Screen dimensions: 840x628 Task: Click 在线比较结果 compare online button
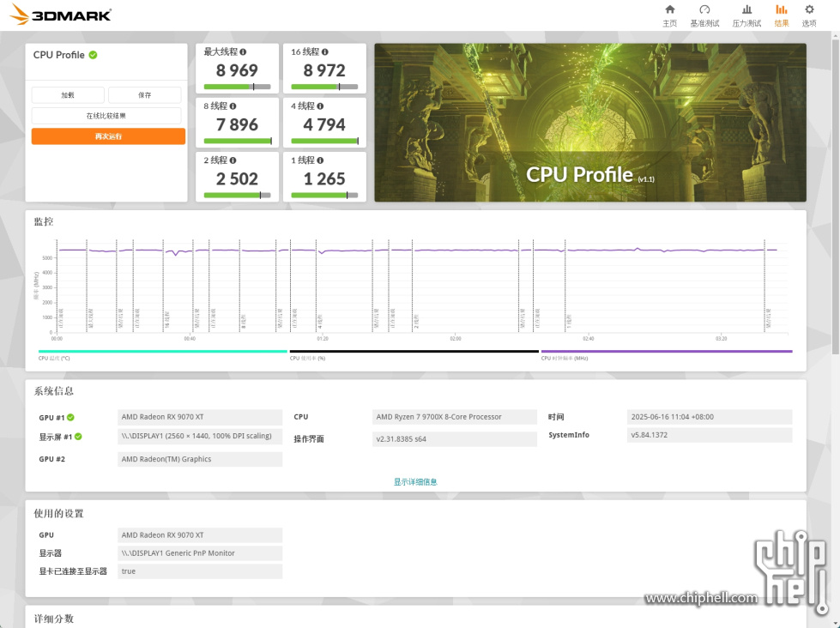click(106, 116)
